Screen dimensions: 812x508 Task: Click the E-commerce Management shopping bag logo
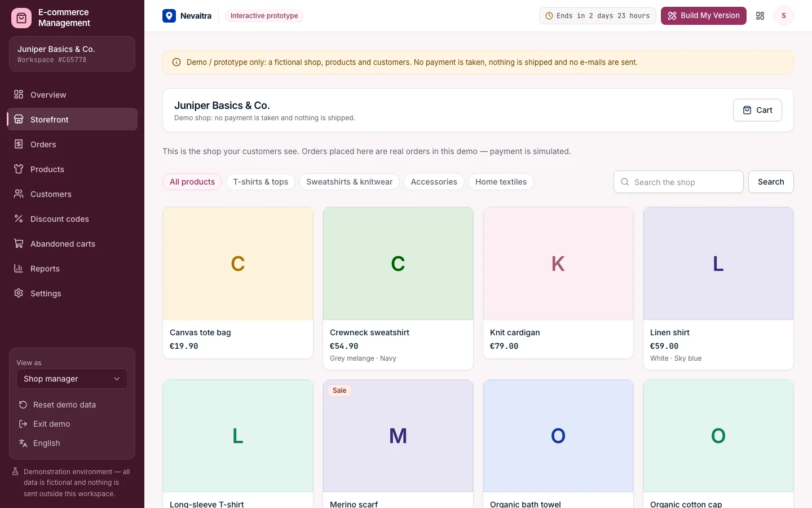click(21, 17)
